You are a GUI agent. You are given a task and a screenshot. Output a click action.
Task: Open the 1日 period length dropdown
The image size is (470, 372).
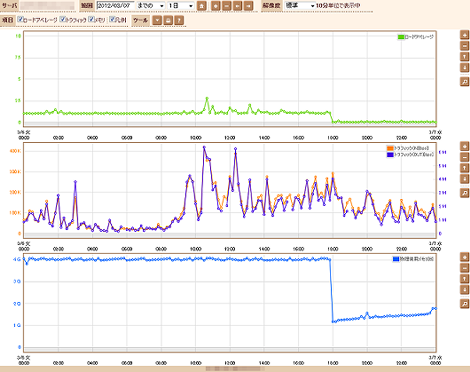pos(181,6)
